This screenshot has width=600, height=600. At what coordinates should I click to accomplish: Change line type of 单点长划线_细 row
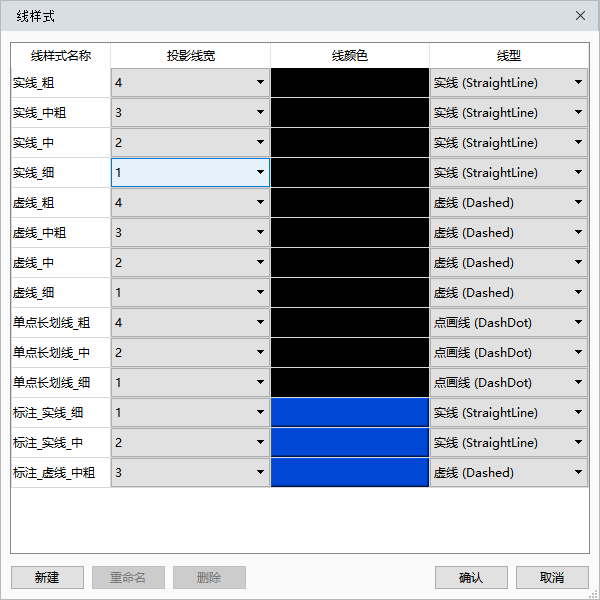tap(509, 382)
